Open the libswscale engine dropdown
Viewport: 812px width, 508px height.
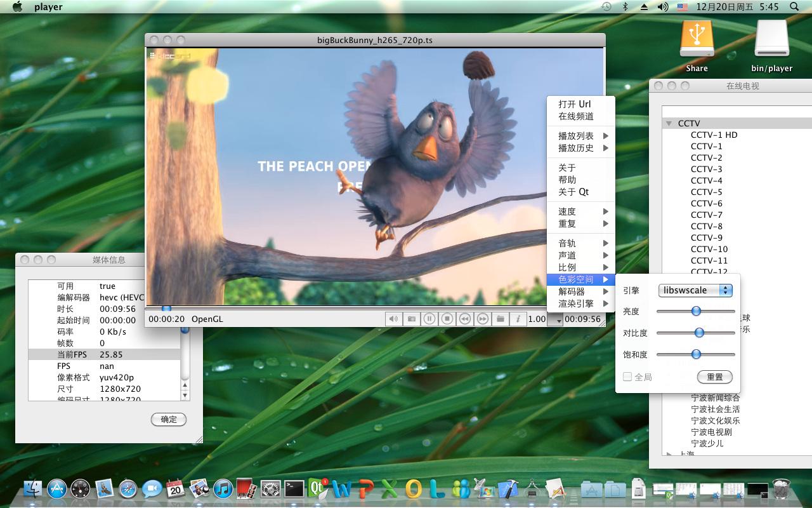click(x=695, y=290)
